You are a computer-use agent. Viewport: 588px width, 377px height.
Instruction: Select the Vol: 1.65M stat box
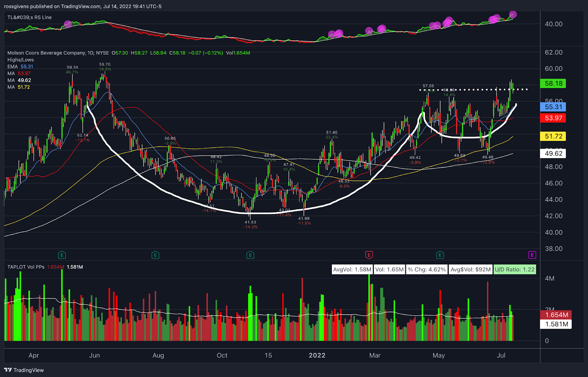pos(390,269)
